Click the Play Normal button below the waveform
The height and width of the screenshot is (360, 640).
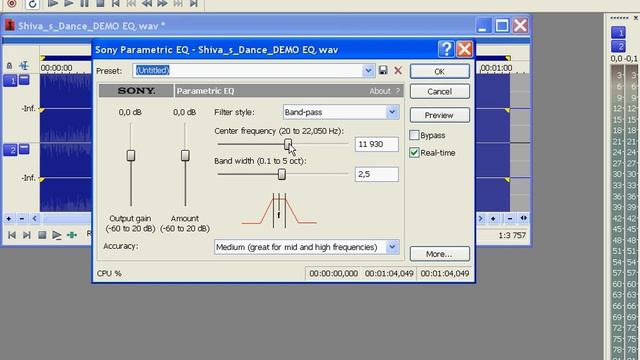pos(57,235)
